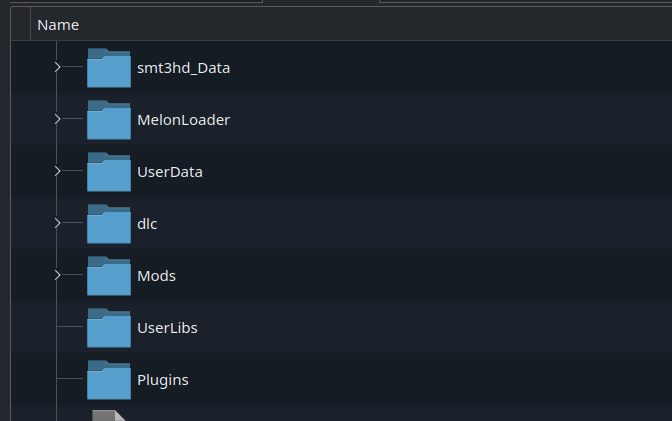Image resolution: width=672 pixels, height=421 pixels.
Task: Expand the smt3hd_Data folder tree
Action: point(57,67)
